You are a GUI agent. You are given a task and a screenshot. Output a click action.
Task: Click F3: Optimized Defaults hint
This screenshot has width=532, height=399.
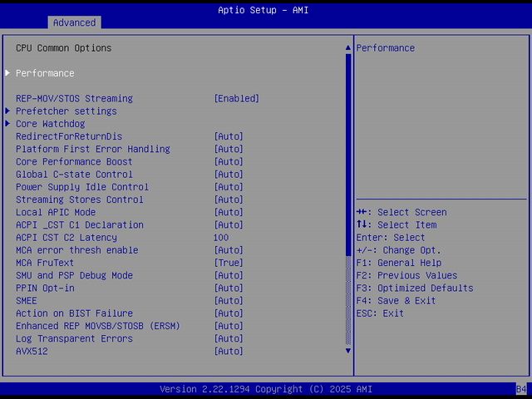[x=415, y=288]
